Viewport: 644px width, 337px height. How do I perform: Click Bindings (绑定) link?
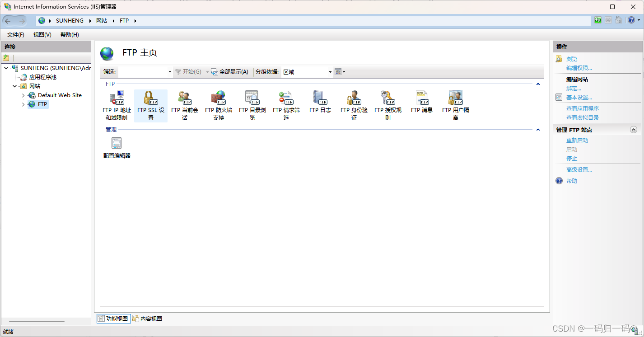(x=574, y=89)
